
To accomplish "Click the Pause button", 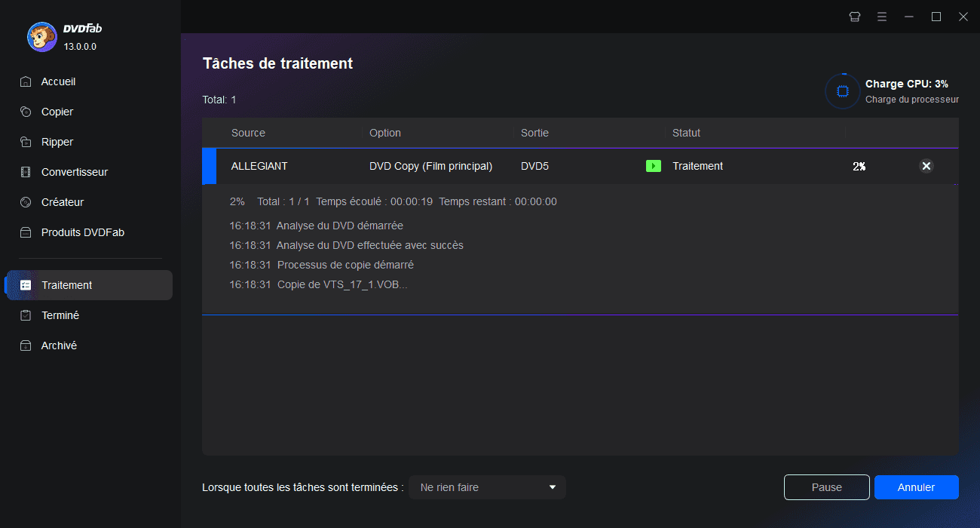I will tap(827, 487).
